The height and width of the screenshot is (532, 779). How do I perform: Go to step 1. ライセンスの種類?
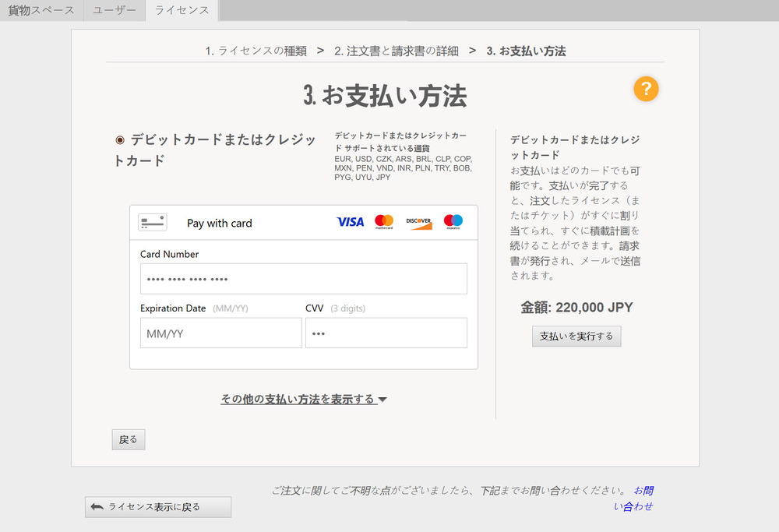256,51
